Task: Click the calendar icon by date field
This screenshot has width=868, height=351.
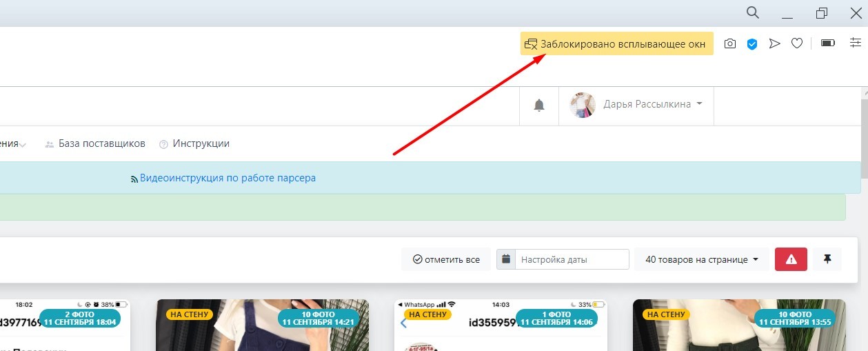Action: (x=506, y=259)
